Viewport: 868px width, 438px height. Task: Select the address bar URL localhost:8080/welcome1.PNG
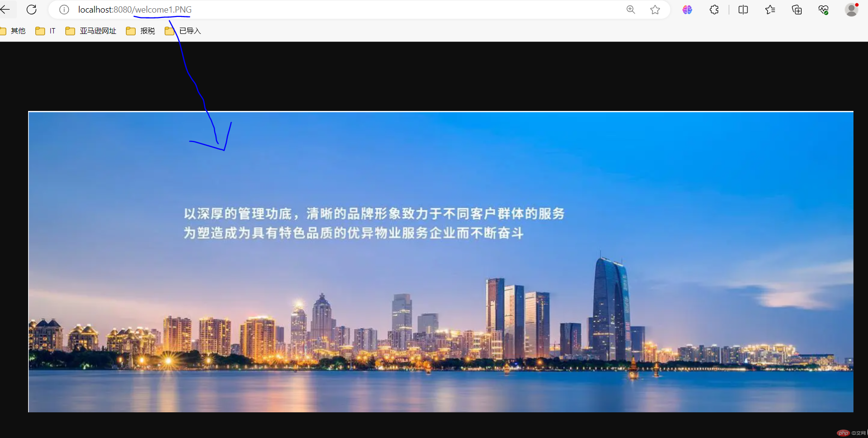pyautogui.click(x=135, y=10)
